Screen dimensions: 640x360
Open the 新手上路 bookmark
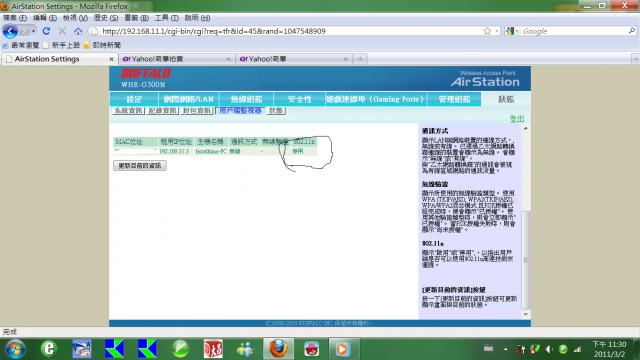click(62, 45)
